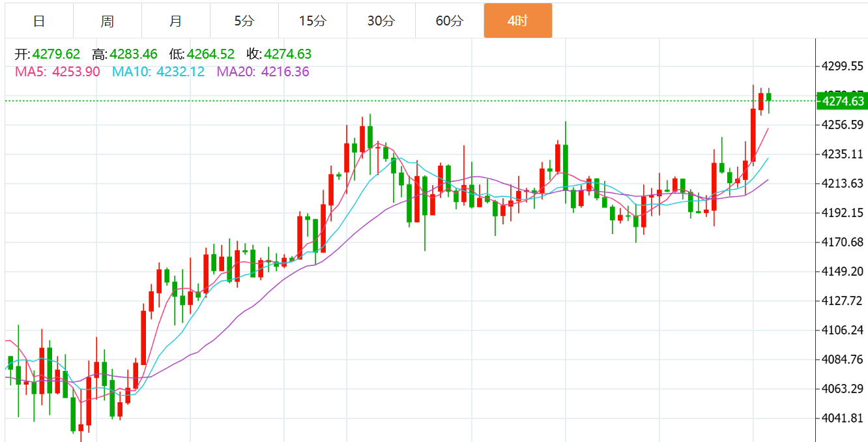This screenshot has width=868, height=442.
Task: Click the 低:4264.52 low price text
Action: [x=202, y=54]
